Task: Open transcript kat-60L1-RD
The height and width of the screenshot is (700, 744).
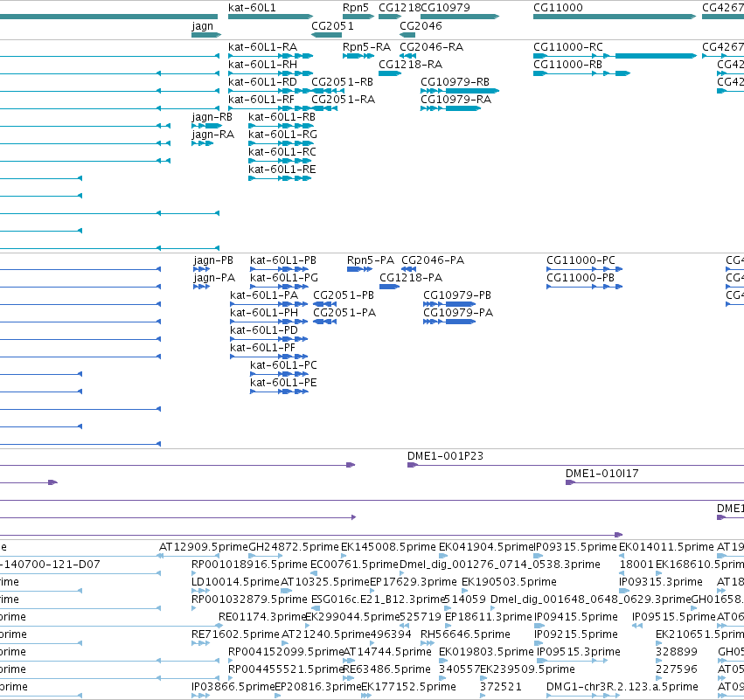Action: (262, 82)
